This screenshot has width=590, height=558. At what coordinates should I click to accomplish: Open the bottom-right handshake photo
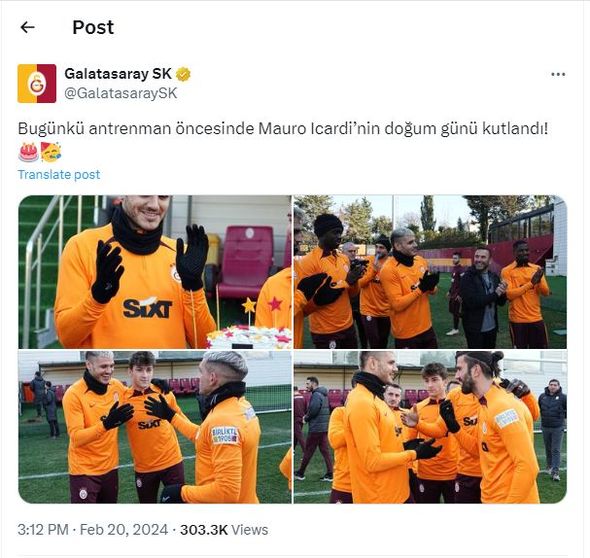coord(430,427)
